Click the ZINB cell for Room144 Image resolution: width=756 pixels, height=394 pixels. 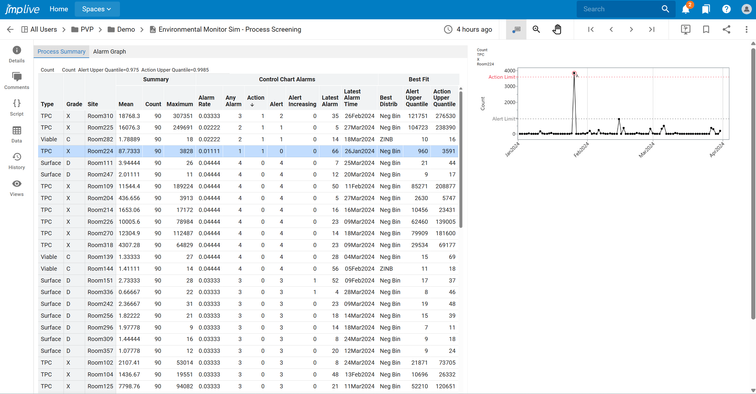(386, 269)
